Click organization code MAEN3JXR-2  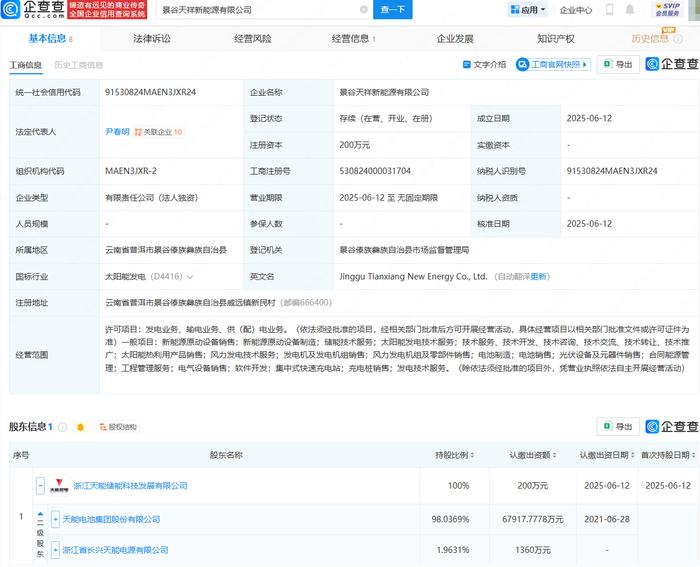[x=131, y=171]
